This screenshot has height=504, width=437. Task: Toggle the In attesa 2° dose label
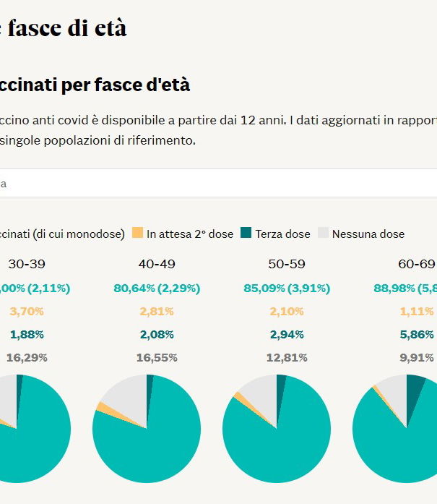tap(190, 234)
